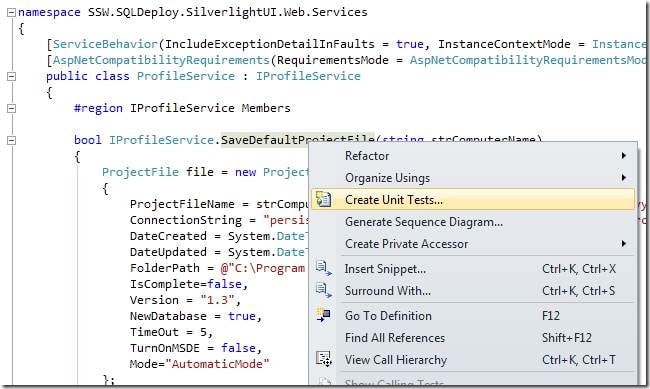Click the ConnectionString property name
650x389 pixels.
pyautogui.click(x=186, y=220)
